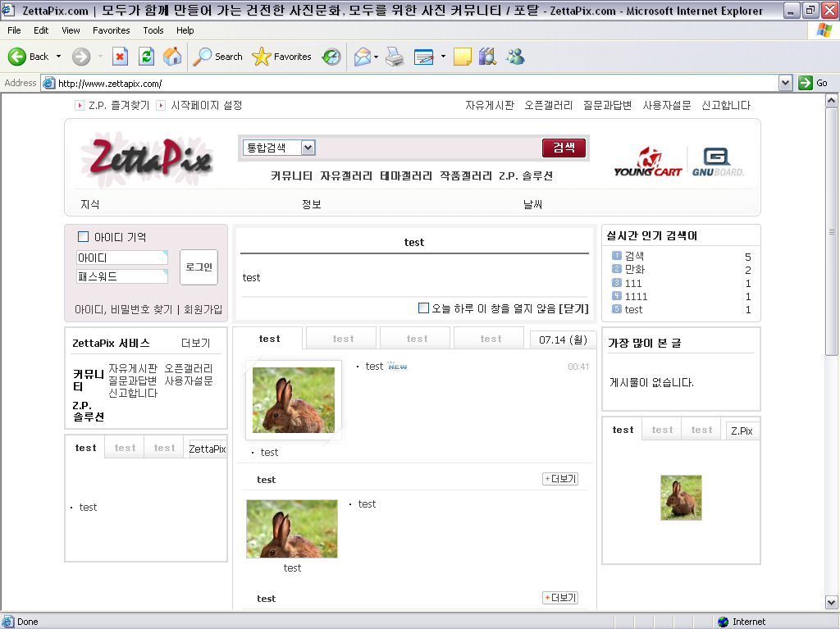Viewport: 840px width, 629px height.
Task: Click the Refresh page icon
Action: pyautogui.click(x=146, y=57)
